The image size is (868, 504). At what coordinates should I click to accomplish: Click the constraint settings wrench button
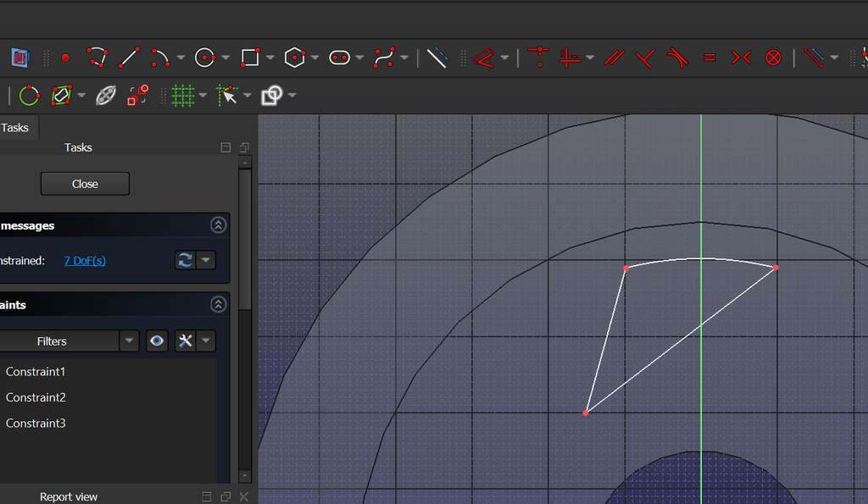coord(186,341)
